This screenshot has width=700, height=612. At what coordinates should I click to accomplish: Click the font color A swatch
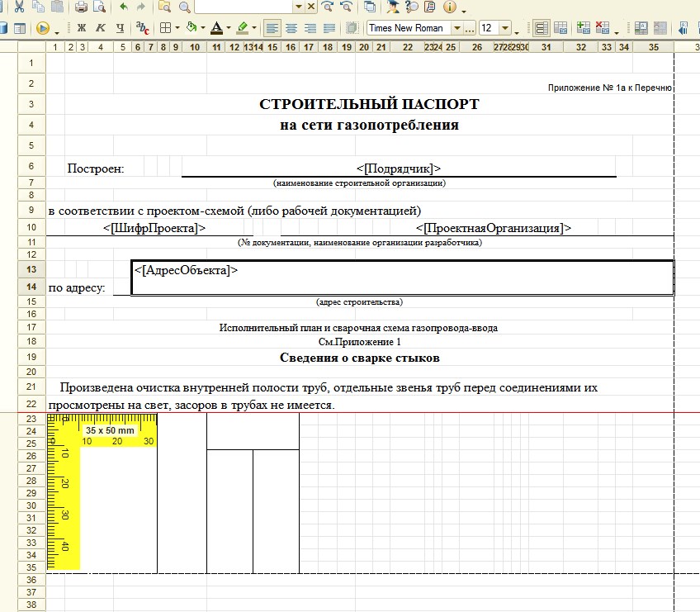[x=216, y=28]
